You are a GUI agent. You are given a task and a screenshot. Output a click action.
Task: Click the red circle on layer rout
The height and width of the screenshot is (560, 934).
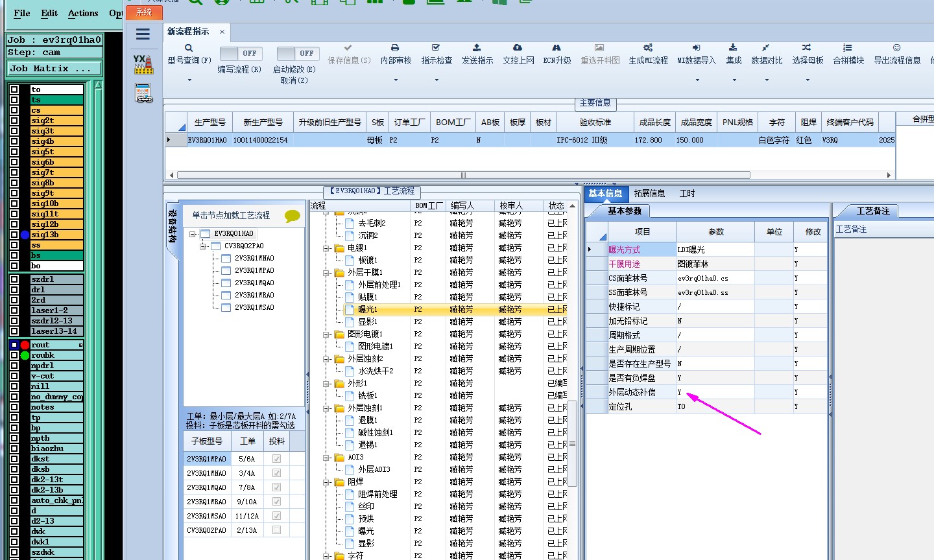(25, 345)
